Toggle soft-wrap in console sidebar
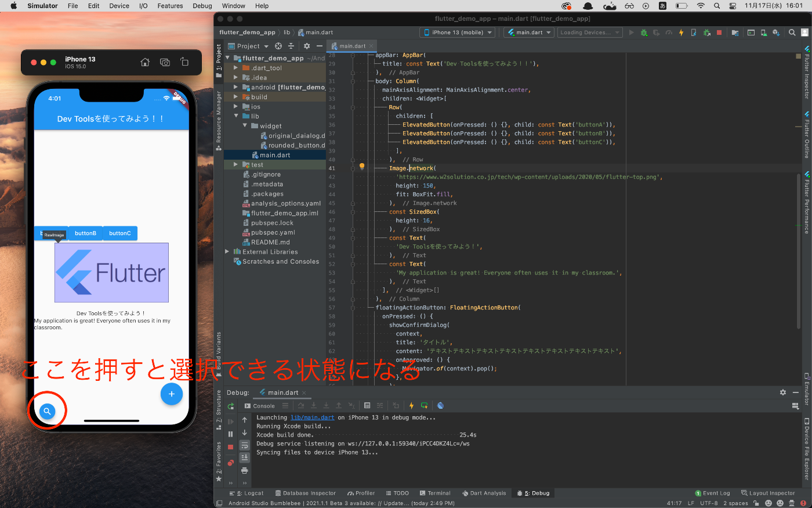 pos(245,445)
